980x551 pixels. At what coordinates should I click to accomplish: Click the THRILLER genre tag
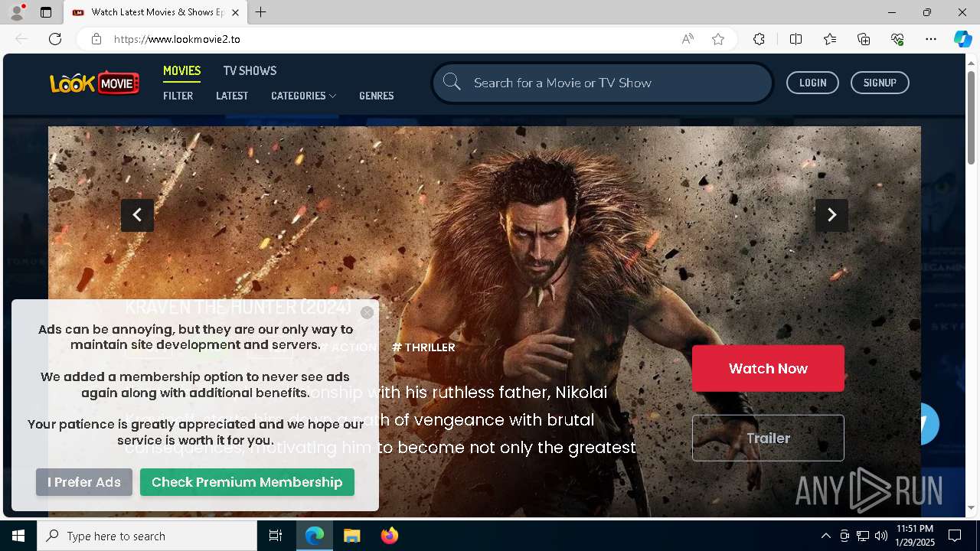pyautogui.click(x=423, y=347)
